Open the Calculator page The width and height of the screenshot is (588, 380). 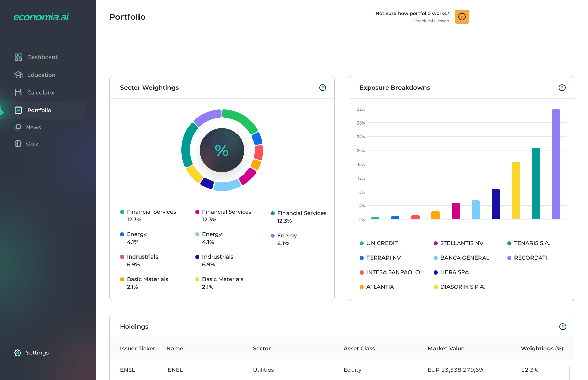[x=41, y=93]
